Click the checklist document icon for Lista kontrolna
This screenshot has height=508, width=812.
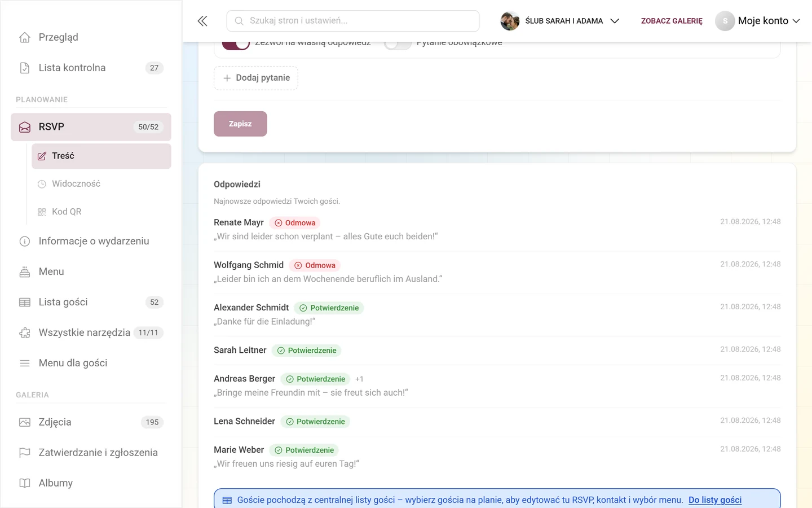[25, 68]
